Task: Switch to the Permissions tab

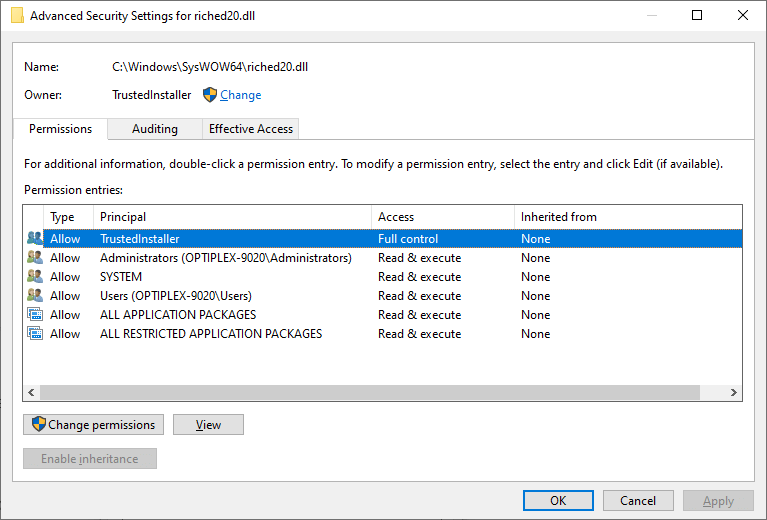Action: 60,129
